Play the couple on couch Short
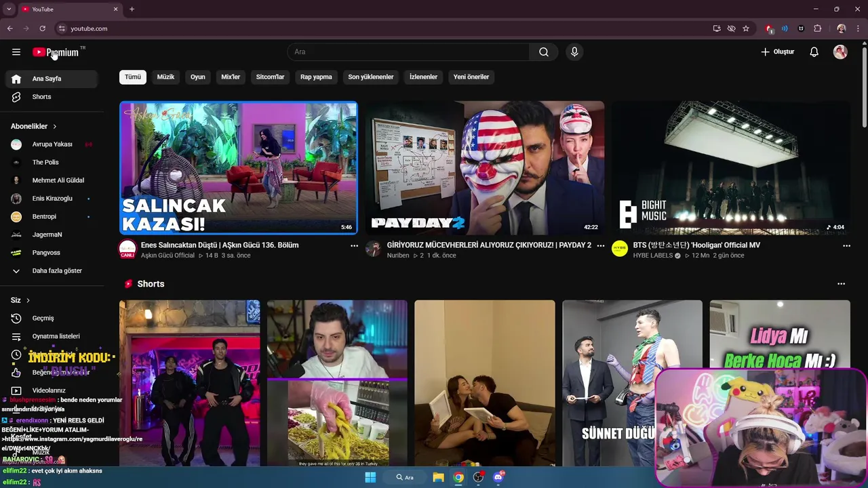This screenshot has width=868, height=488. click(485, 384)
